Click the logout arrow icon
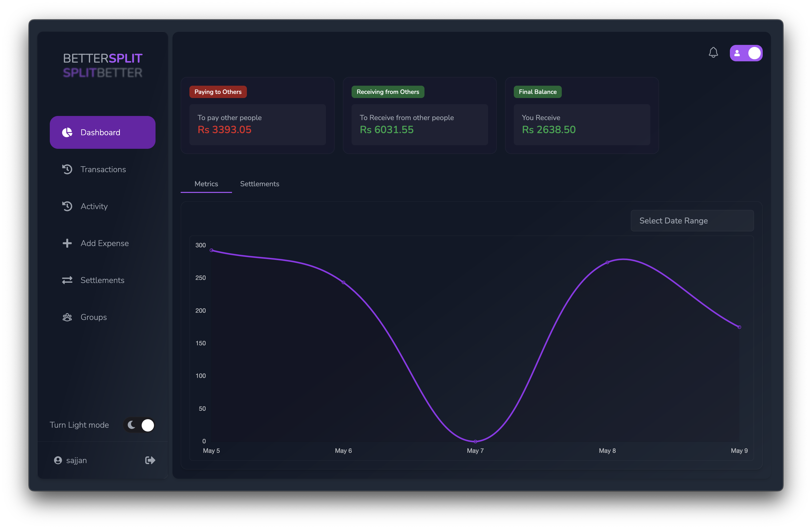 150,460
